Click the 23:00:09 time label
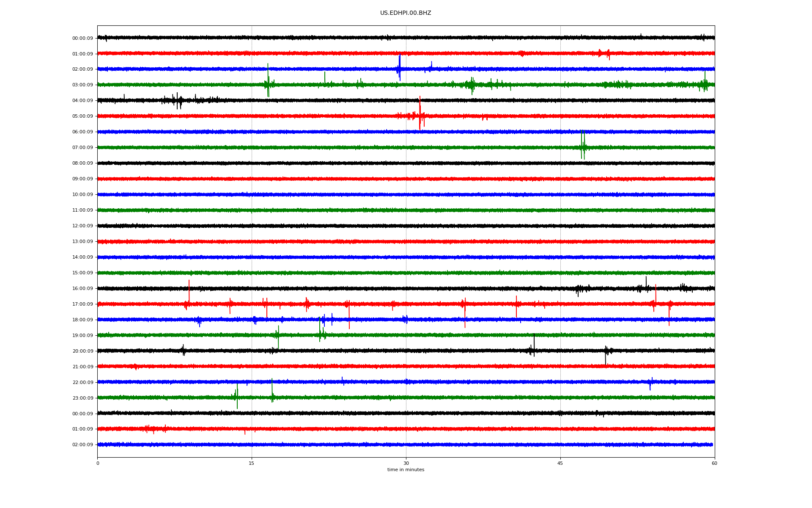This screenshot has width=812, height=508. point(82,398)
